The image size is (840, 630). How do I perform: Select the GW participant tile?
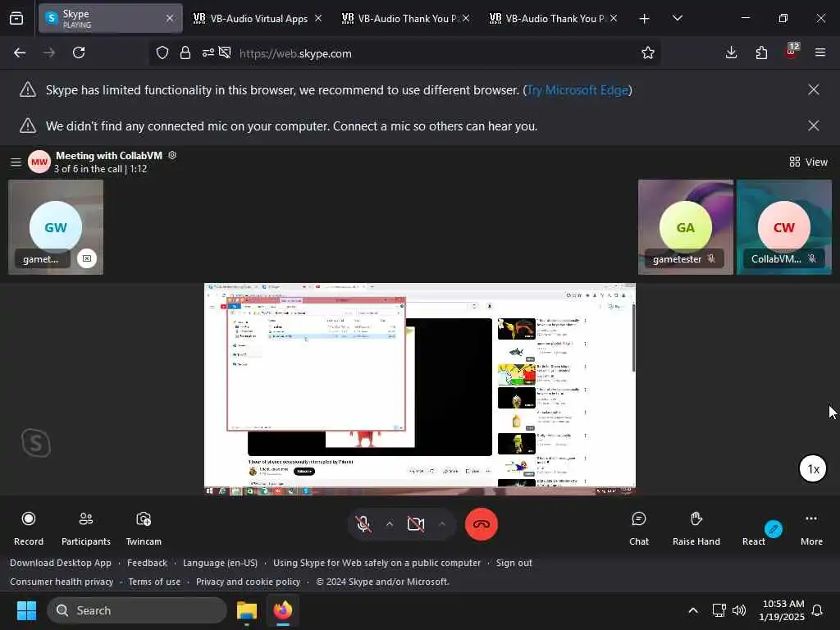(x=56, y=227)
